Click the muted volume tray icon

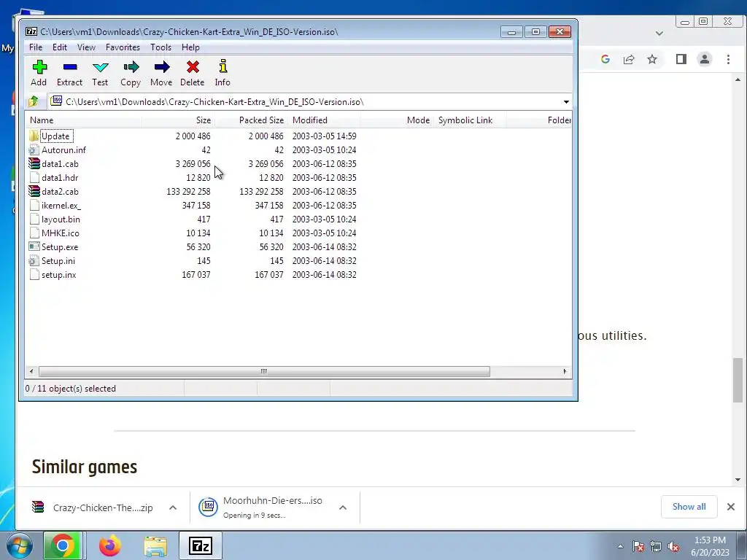point(673,547)
